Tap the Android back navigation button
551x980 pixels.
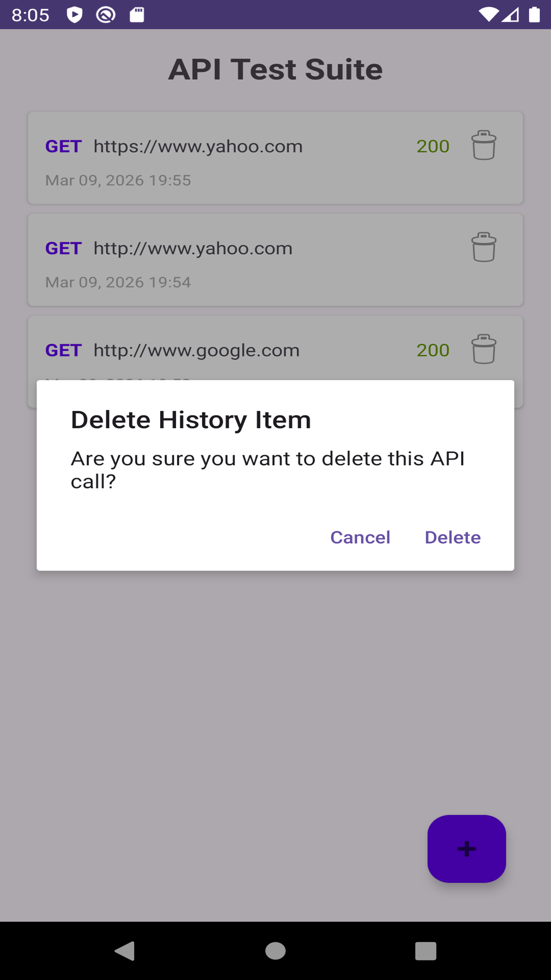click(x=124, y=951)
